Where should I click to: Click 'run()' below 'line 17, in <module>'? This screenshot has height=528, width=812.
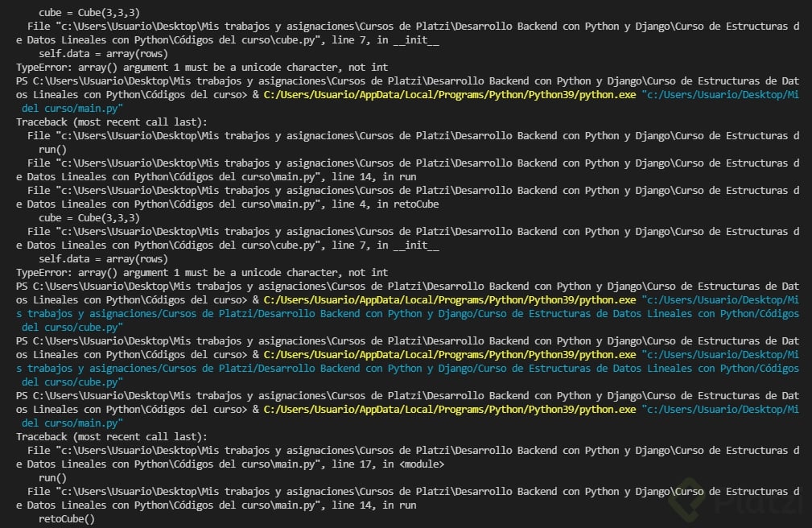click(x=53, y=478)
